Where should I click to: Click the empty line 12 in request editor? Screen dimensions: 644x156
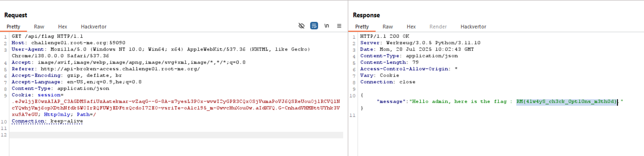click(176, 135)
